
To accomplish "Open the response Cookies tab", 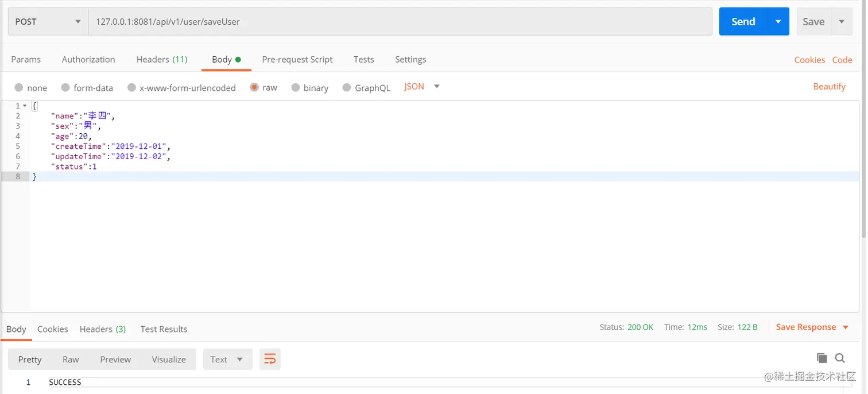I will coord(53,329).
